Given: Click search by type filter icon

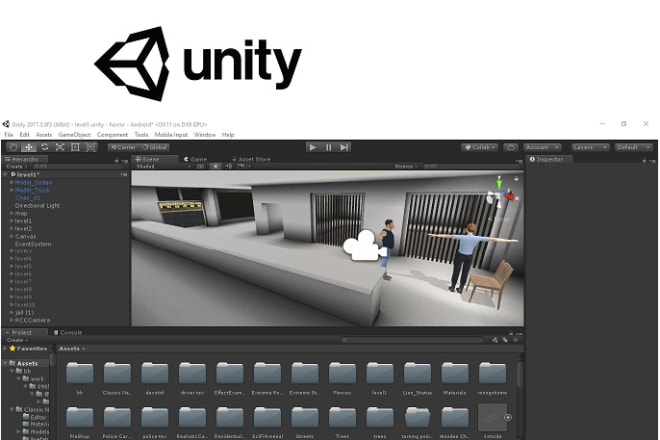Looking at the screenshot, I should pyautogui.click(x=495, y=340).
